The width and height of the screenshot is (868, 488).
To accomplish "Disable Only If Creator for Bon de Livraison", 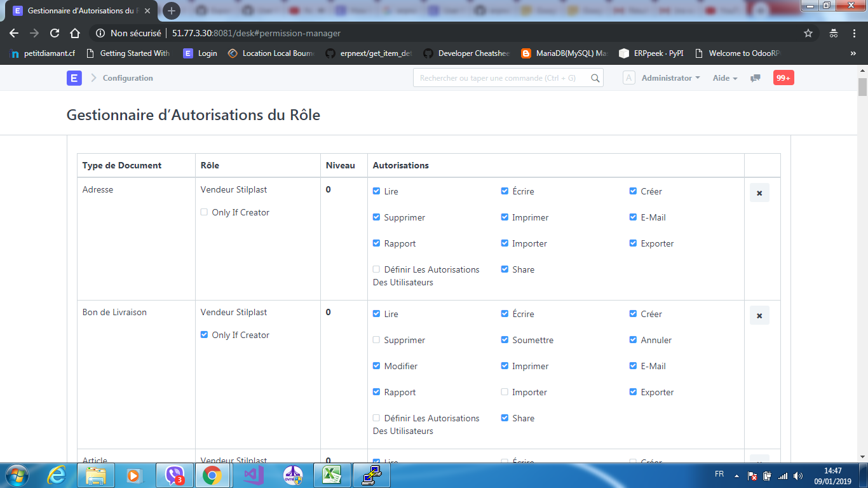I will coord(204,335).
